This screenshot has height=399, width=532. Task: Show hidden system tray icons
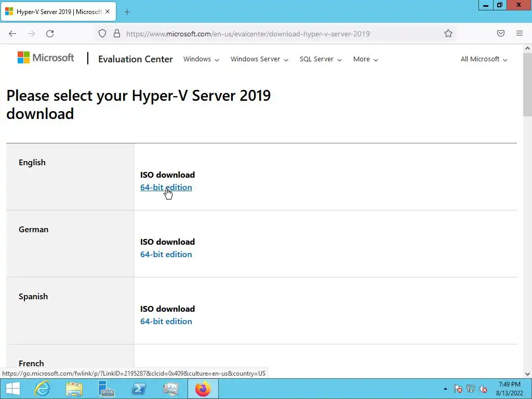click(x=445, y=389)
